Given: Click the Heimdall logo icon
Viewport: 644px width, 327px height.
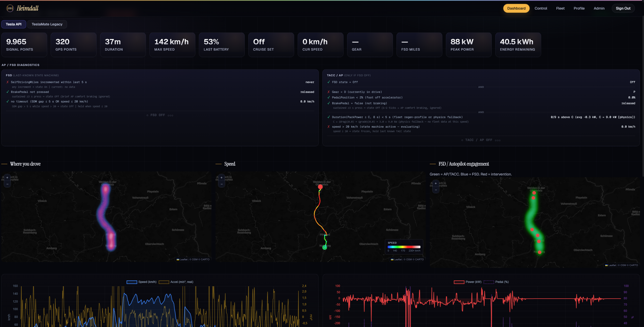Looking at the screenshot, I should click(x=10, y=8).
